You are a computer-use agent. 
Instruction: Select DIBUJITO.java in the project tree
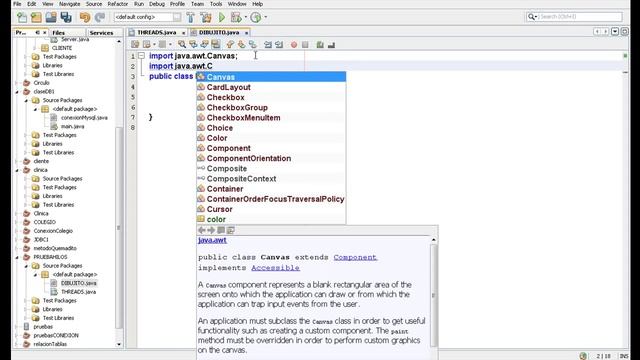[x=79, y=283]
